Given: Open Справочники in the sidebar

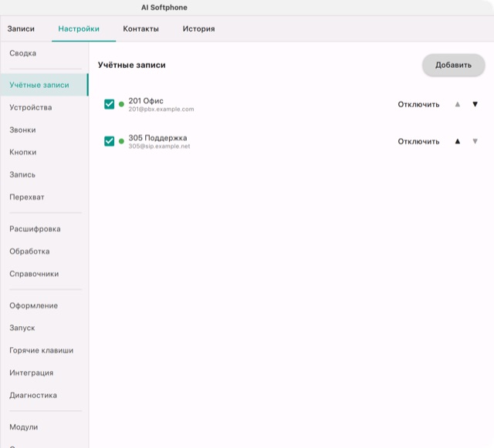Looking at the screenshot, I should (44, 274).
